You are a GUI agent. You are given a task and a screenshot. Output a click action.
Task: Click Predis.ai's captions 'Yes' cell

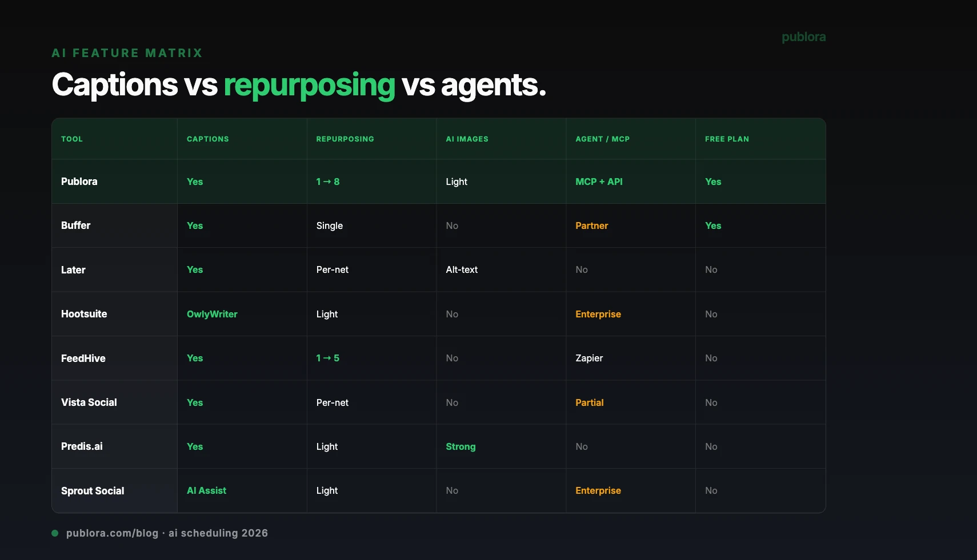(x=195, y=446)
